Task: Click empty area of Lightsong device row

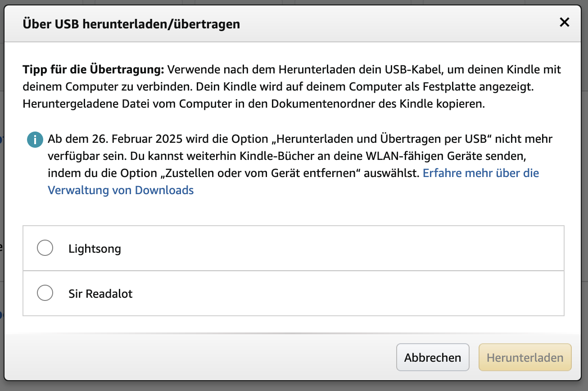Action: (342, 248)
